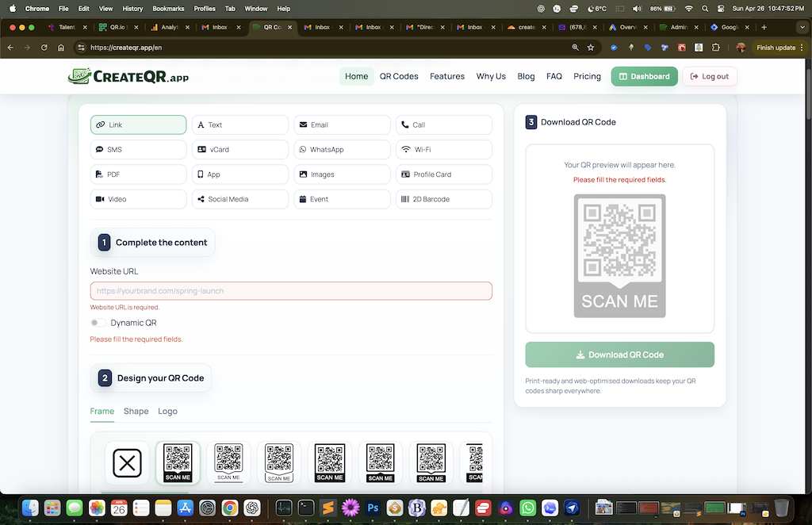Select the Profile Card QR type
812x525 pixels.
[x=444, y=174]
